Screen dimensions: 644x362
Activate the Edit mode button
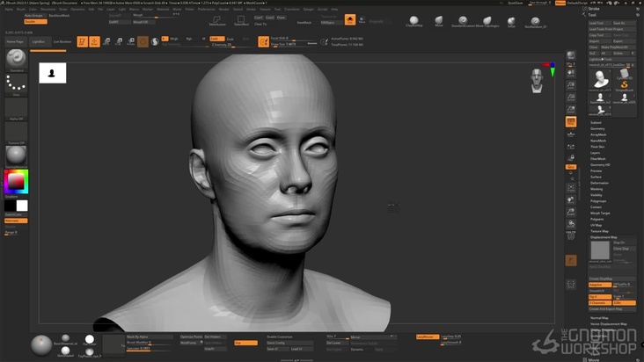point(82,41)
